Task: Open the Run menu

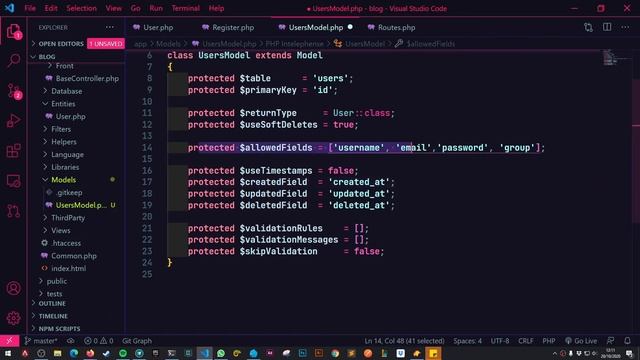Action: point(156,8)
